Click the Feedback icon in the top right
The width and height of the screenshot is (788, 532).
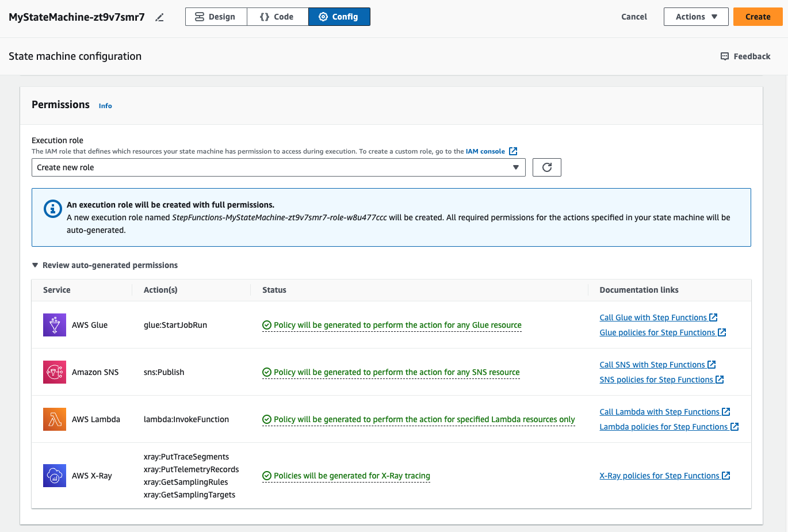(724, 56)
